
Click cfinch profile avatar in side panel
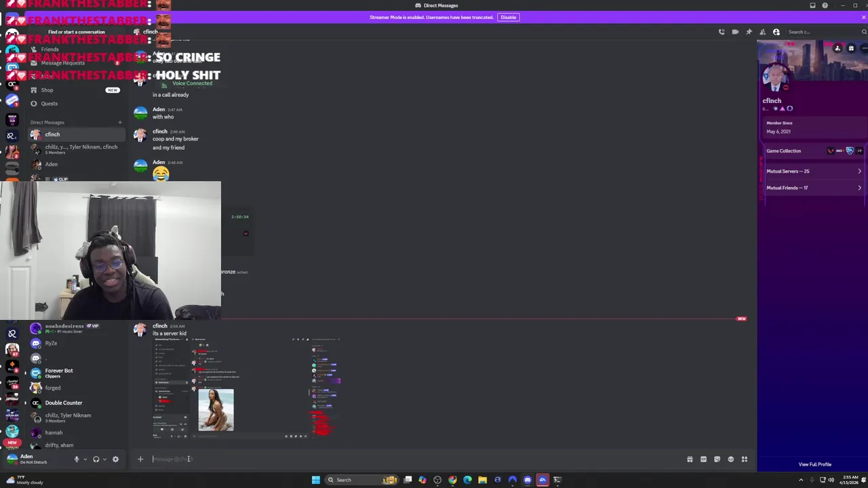(776, 77)
